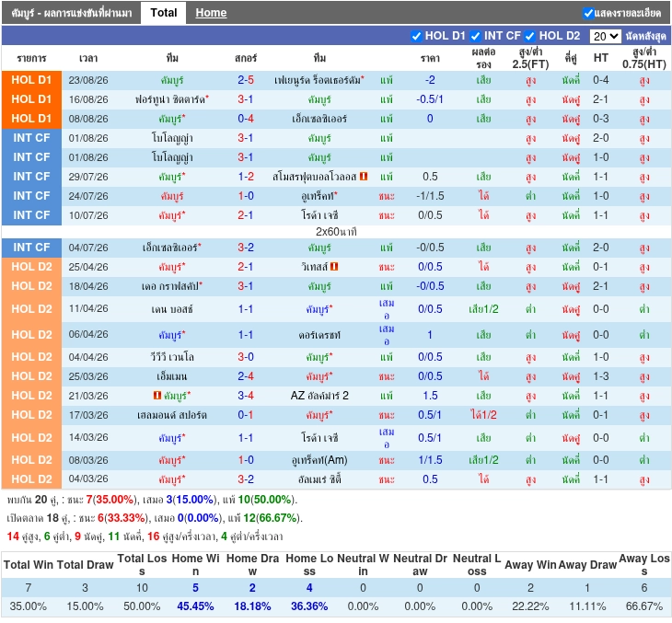672x623 pixels.
Task: Click the 2-5 score on 23/08/26
Action: 246,80
